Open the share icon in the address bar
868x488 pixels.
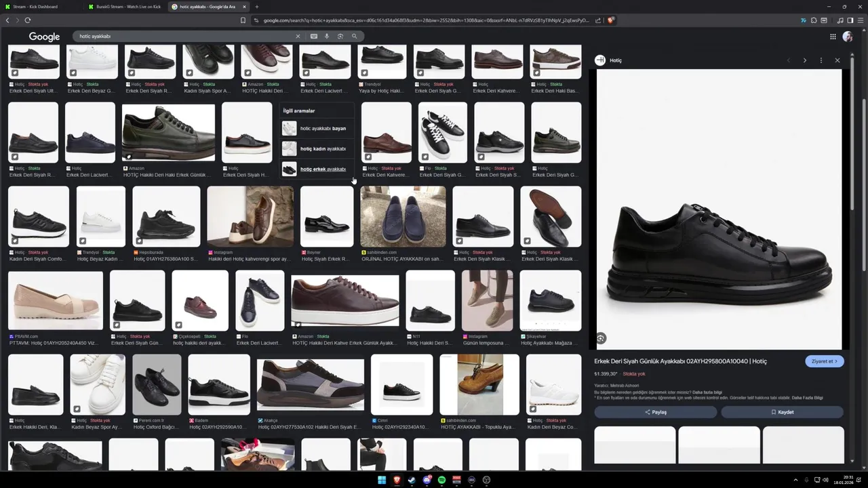pos(598,20)
